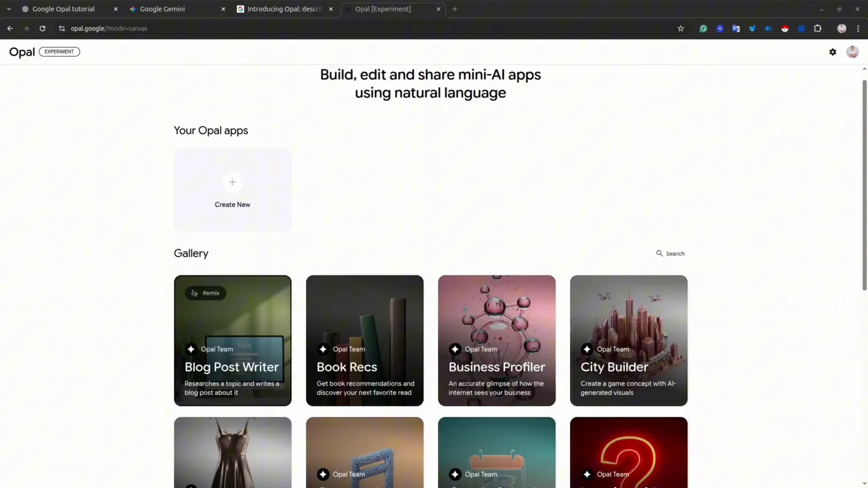The image size is (868, 488).
Task: Open the City Builder gallery card
Action: click(629, 341)
